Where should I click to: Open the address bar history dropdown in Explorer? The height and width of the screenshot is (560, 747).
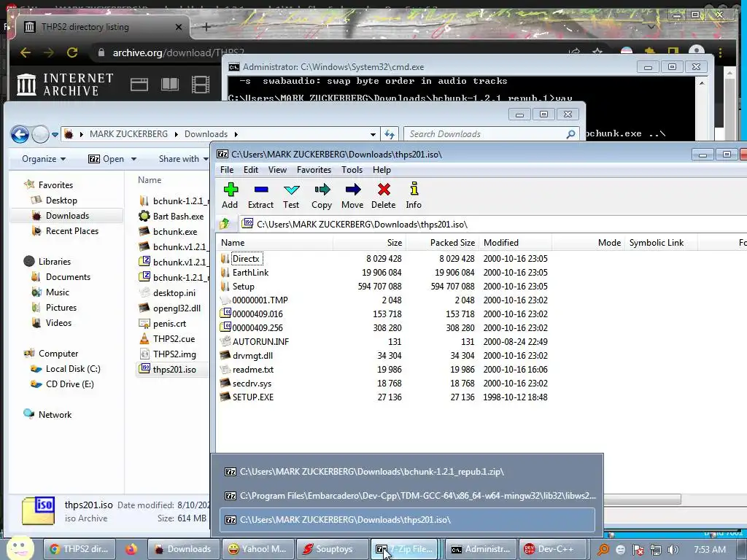point(373,134)
